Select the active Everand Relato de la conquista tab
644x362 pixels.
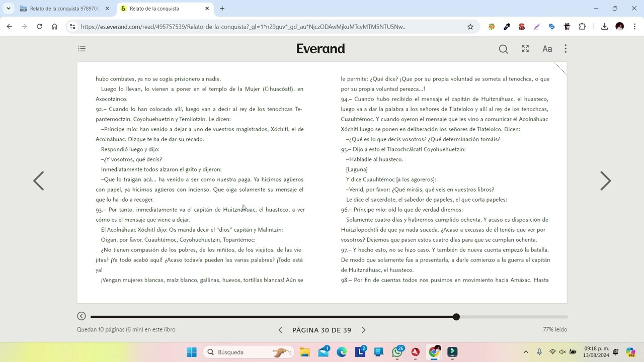coord(165,9)
